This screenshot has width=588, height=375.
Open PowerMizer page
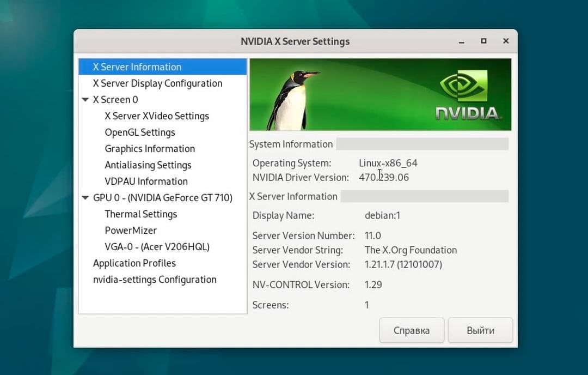click(131, 231)
